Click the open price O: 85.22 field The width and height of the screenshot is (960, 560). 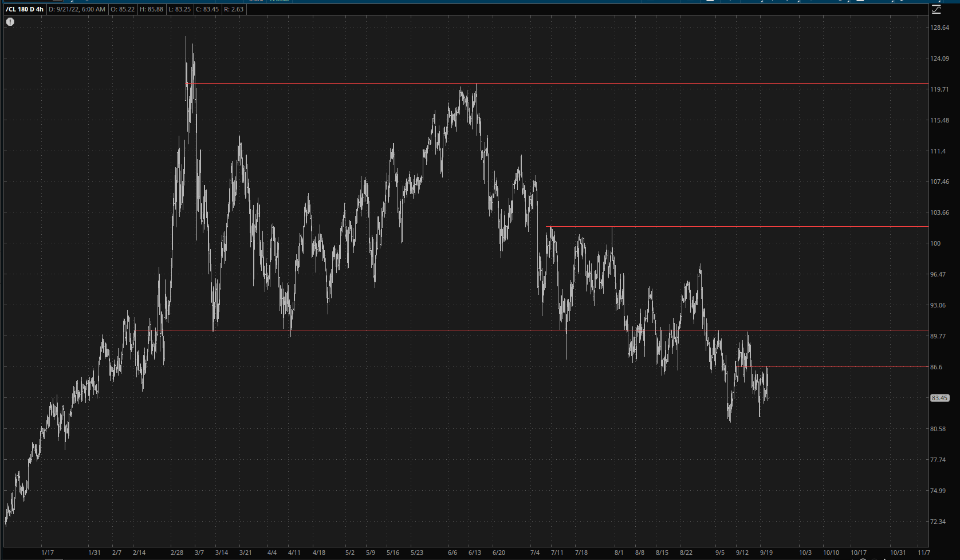pyautogui.click(x=123, y=9)
